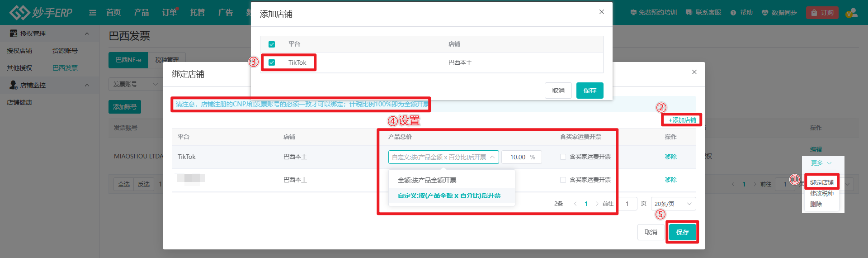The image size is (868, 258).
Task: Collapse the 店铺监控 sidebar section
Action: pos(87,85)
